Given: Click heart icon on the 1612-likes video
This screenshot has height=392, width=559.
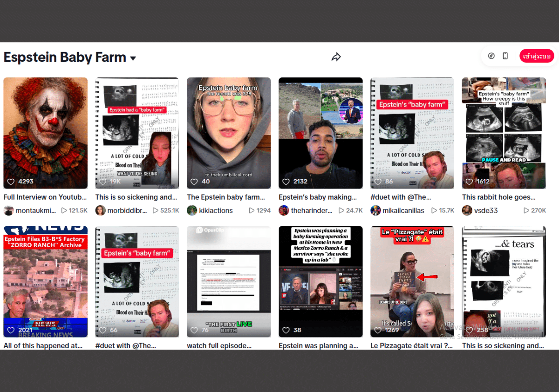Looking at the screenshot, I should point(470,182).
